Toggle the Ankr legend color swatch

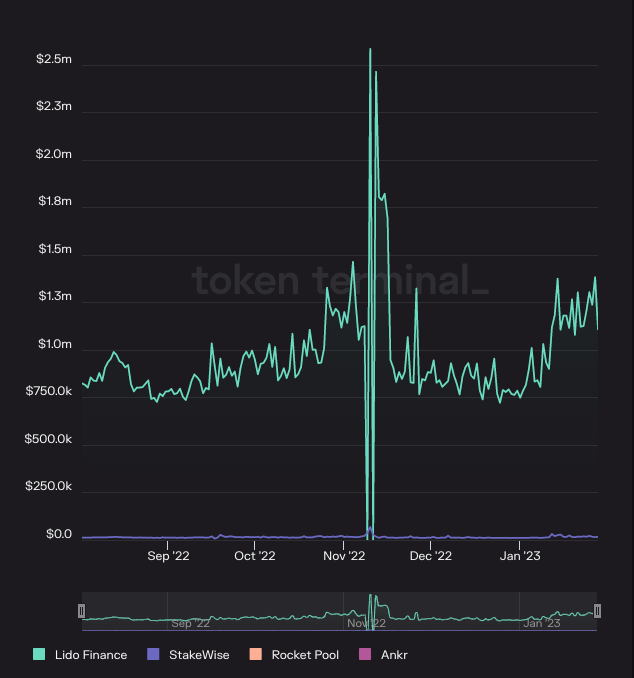365,654
